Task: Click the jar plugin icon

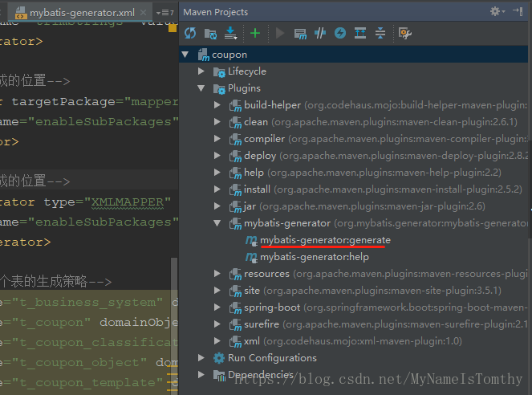Action: (235, 207)
